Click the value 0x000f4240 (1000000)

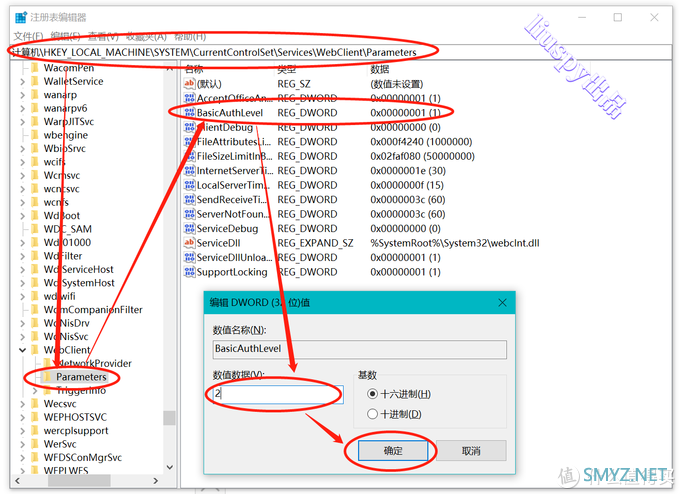point(421,142)
